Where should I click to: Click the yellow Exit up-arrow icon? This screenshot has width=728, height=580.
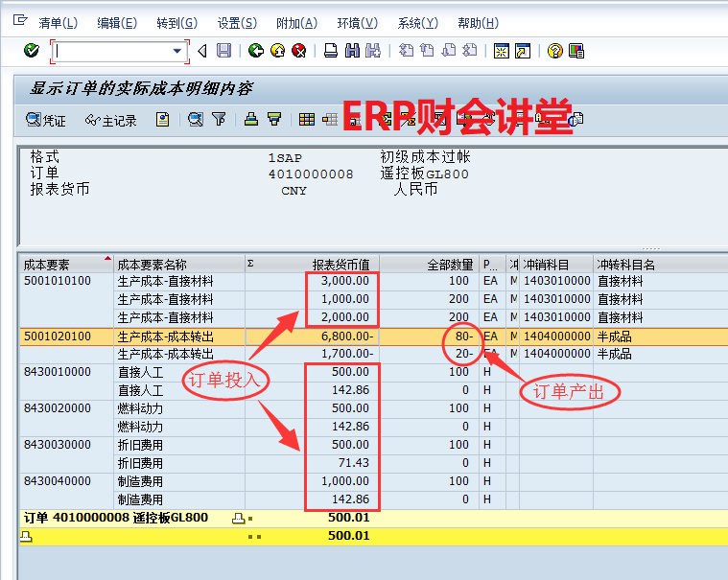pos(277,51)
